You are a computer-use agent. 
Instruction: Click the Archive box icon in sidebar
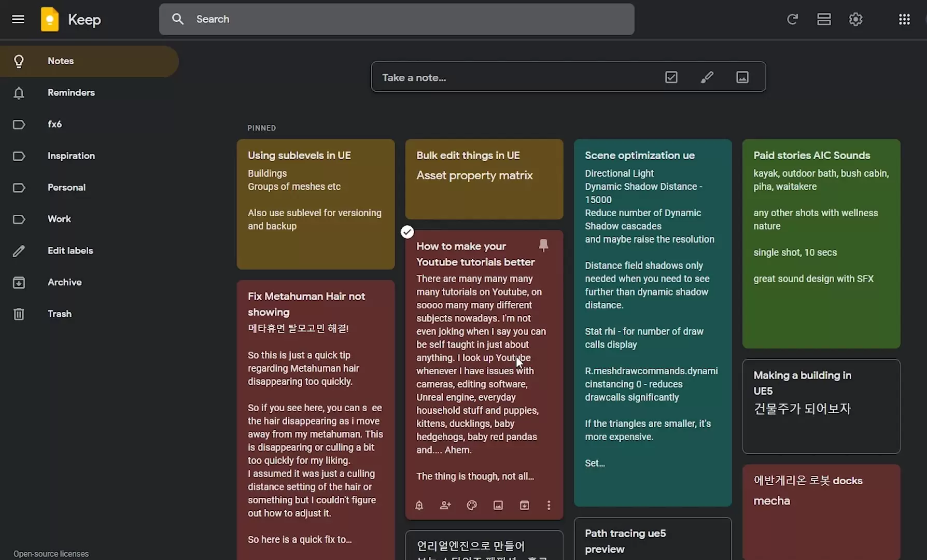pyautogui.click(x=19, y=283)
